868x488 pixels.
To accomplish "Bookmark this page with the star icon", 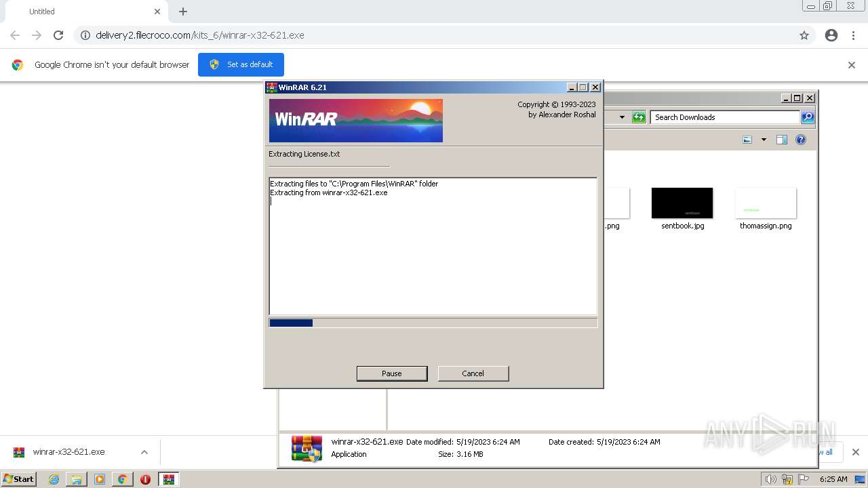I will (804, 35).
